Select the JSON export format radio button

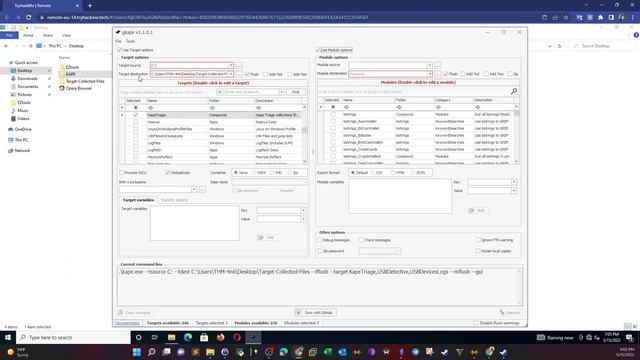pos(413,173)
